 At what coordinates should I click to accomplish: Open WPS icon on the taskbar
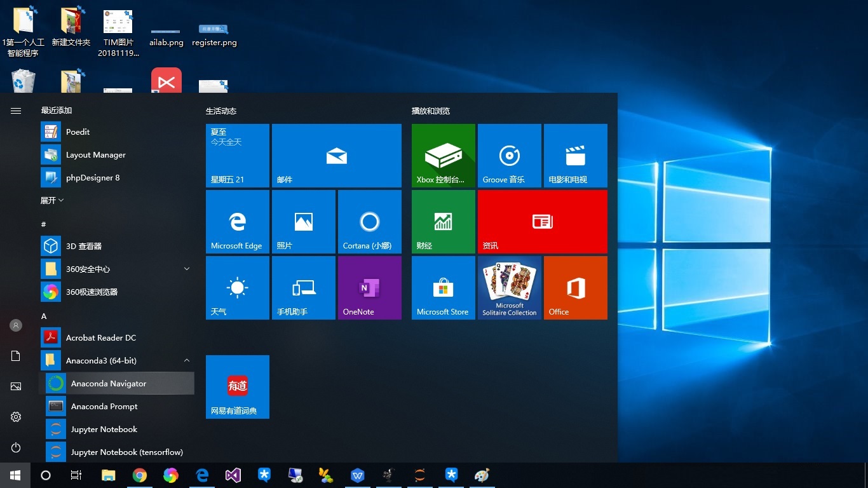click(358, 475)
